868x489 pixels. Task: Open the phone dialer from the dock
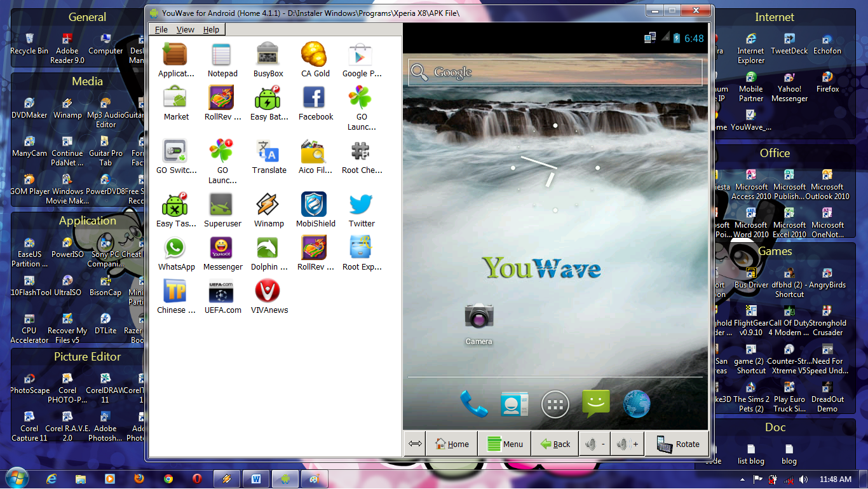point(473,404)
